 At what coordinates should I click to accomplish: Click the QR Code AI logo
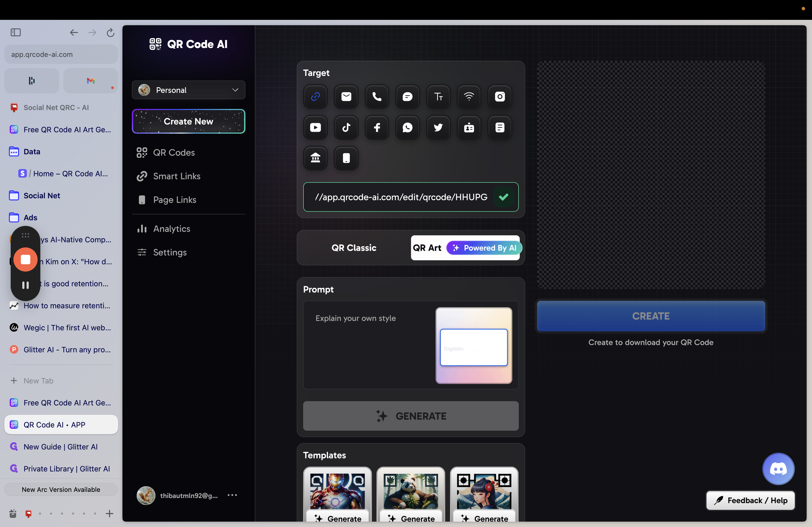[x=188, y=44]
